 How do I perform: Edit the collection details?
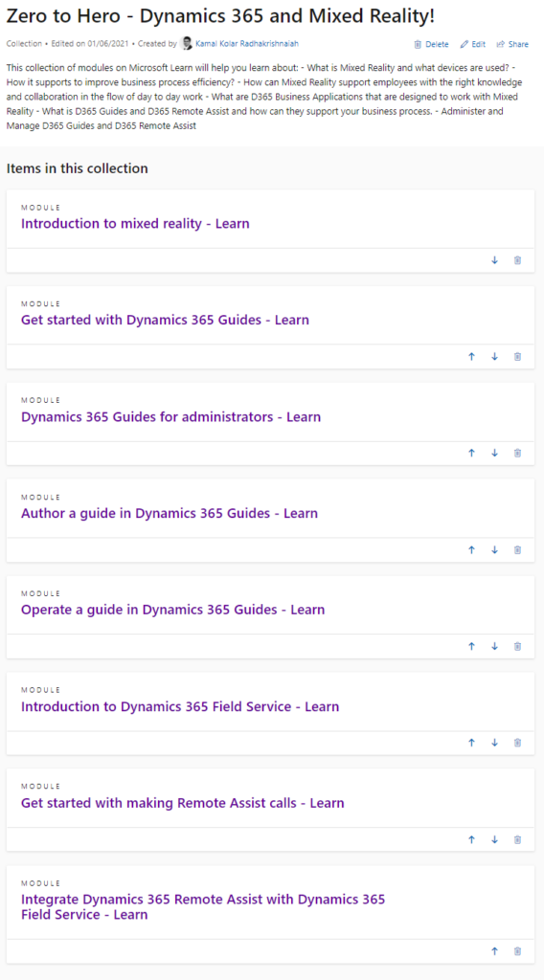coord(473,44)
